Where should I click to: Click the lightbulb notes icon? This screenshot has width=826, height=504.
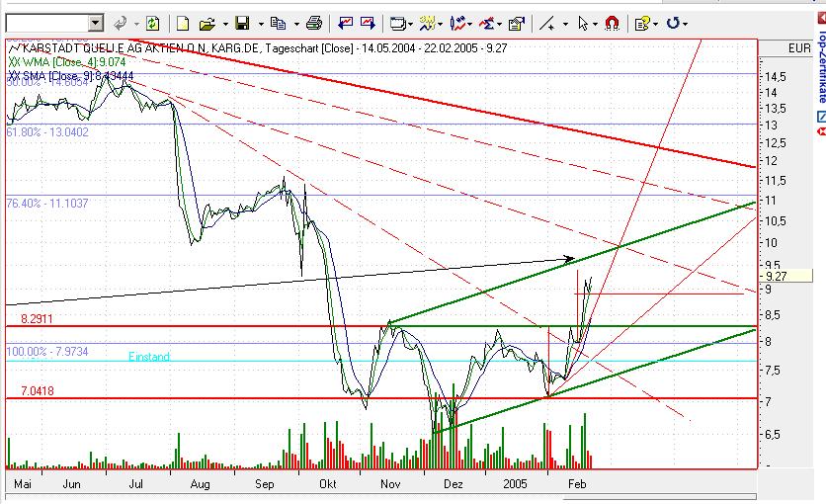pos(642,23)
